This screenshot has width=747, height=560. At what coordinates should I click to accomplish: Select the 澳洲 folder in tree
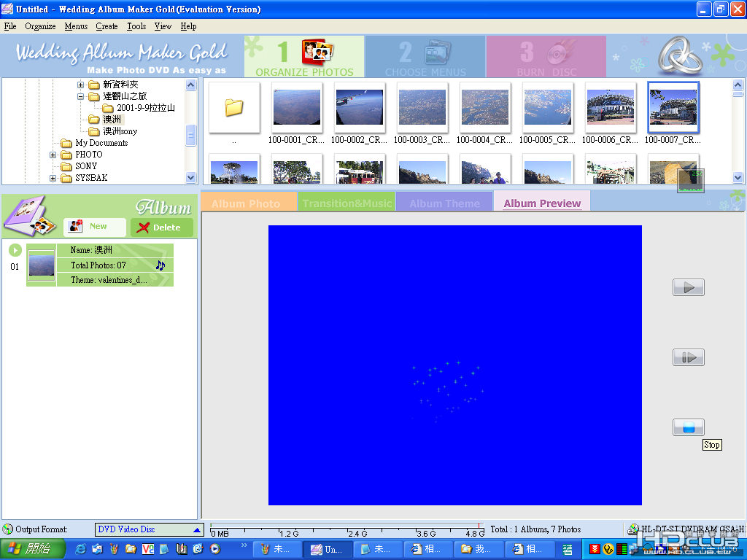112,120
